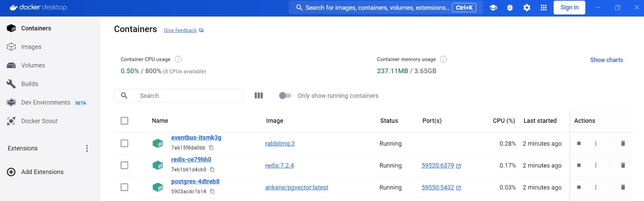644x201 pixels.
Task: Click the search magnifier icon in container filter
Action: tap(124, 95)
